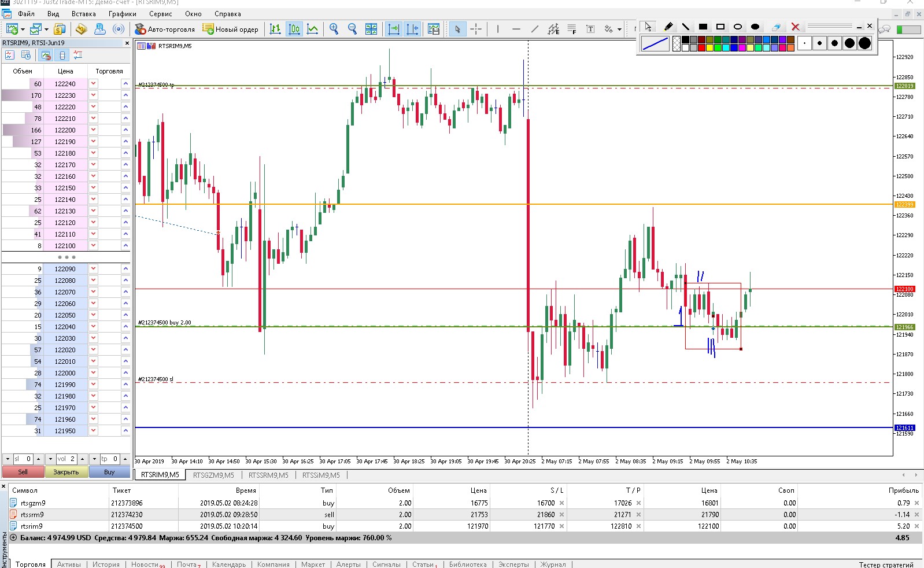Image resolution: width=924 pixels, height=568 pixels.
Task: Click the Sell button
Action: (23, 472)
